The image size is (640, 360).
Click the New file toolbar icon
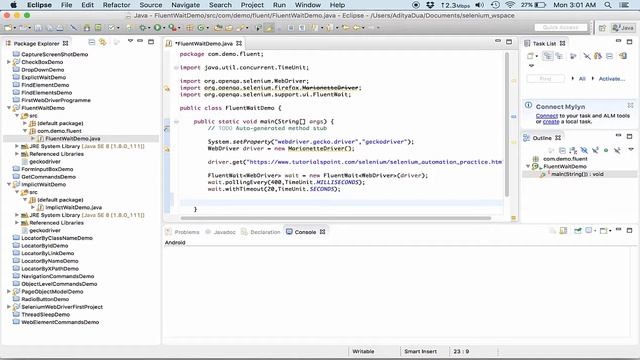(x=7, y=28)
